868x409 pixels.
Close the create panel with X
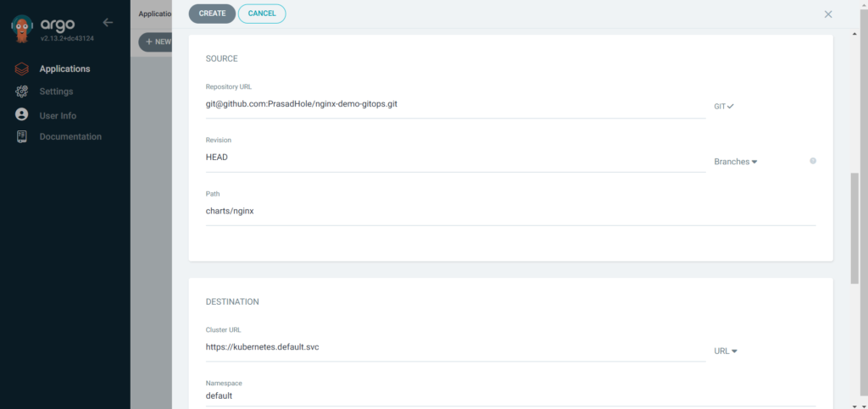click(828, 14)
